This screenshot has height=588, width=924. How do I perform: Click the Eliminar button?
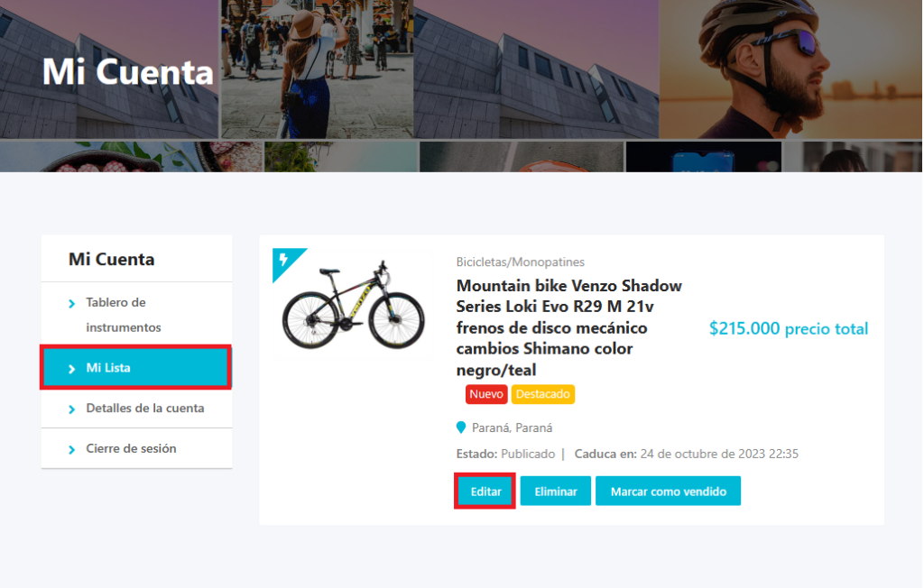[x=556, y=492]
